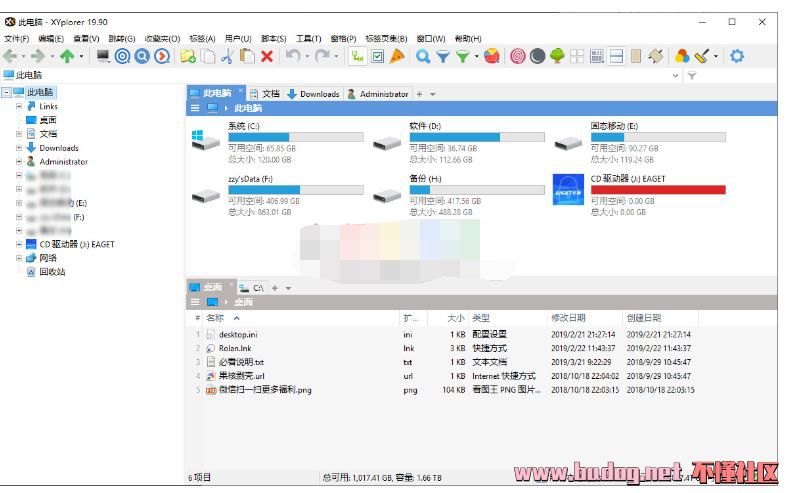Click the blue funnel filter icon
The height and width of the screenshot is (493, 788).
click(x=443, y=57)
